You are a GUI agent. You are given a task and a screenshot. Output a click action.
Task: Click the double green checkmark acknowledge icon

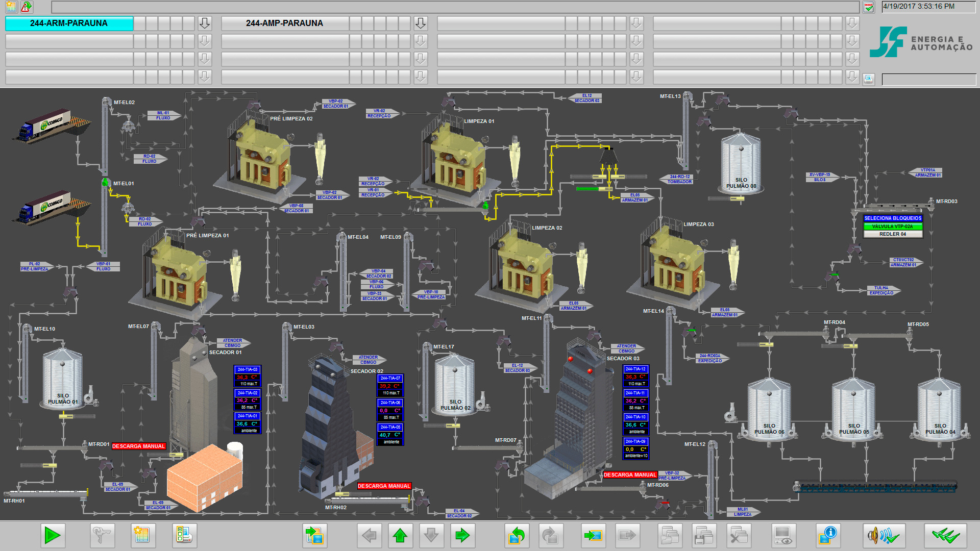[x=945, y=535]
